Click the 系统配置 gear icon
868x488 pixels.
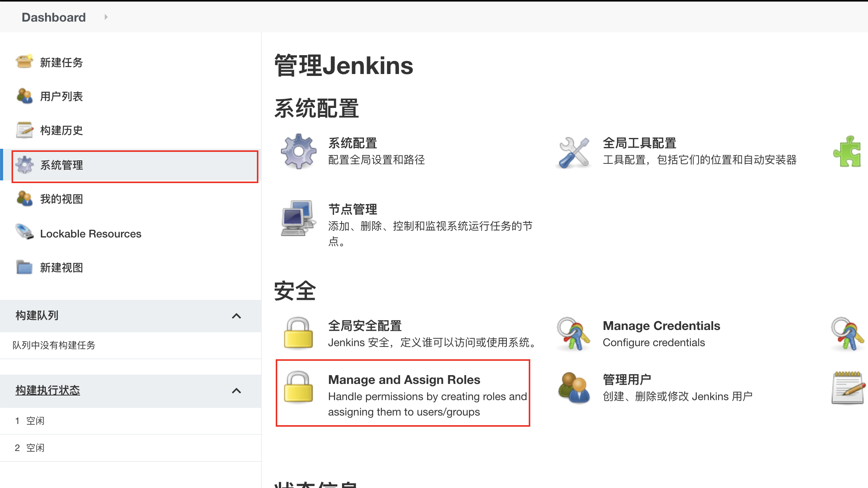coord(298,151)
